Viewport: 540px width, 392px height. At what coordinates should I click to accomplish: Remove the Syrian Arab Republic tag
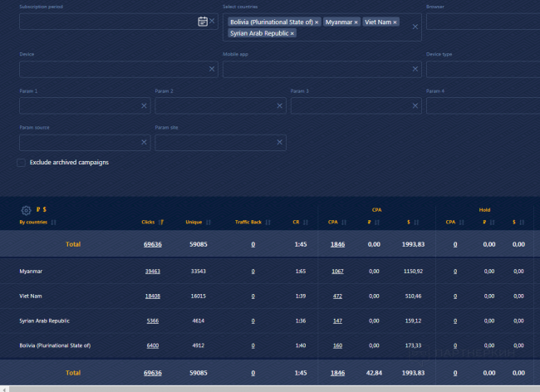tap(292, 33)
